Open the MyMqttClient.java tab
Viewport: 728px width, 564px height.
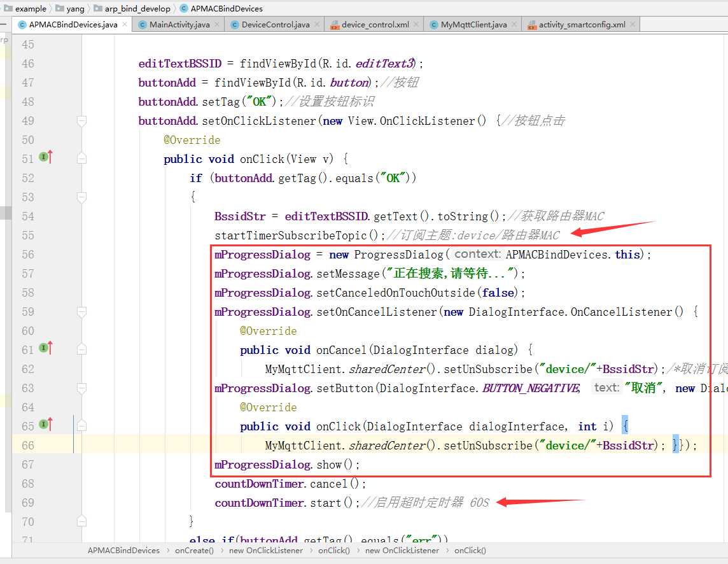pyautogui.click(x=473, y=25)
